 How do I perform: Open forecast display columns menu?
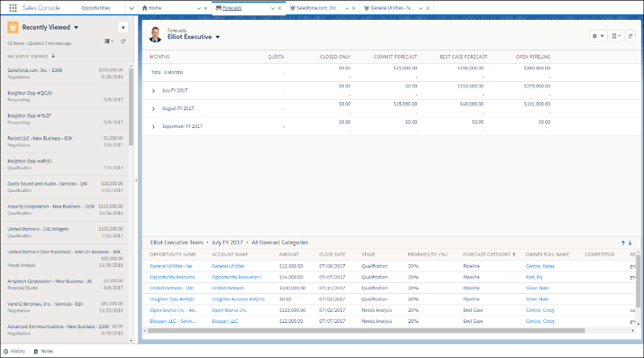[x=616, y=36]
